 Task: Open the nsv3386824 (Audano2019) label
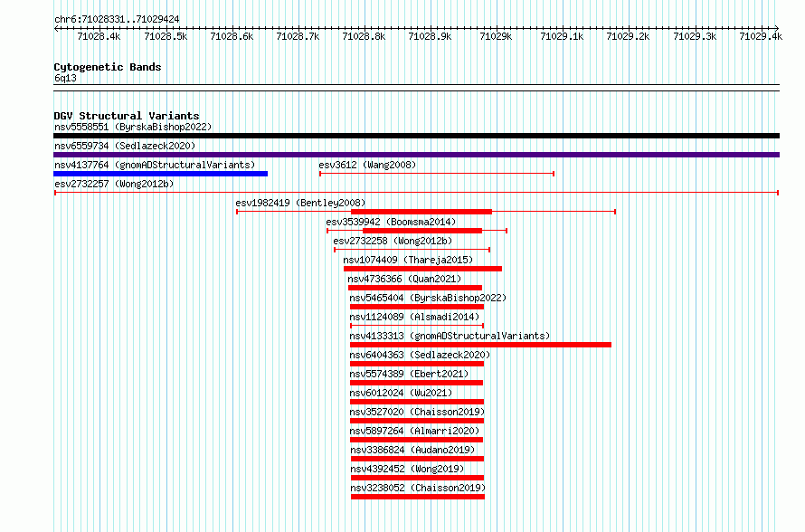click(x=412, y=450)
